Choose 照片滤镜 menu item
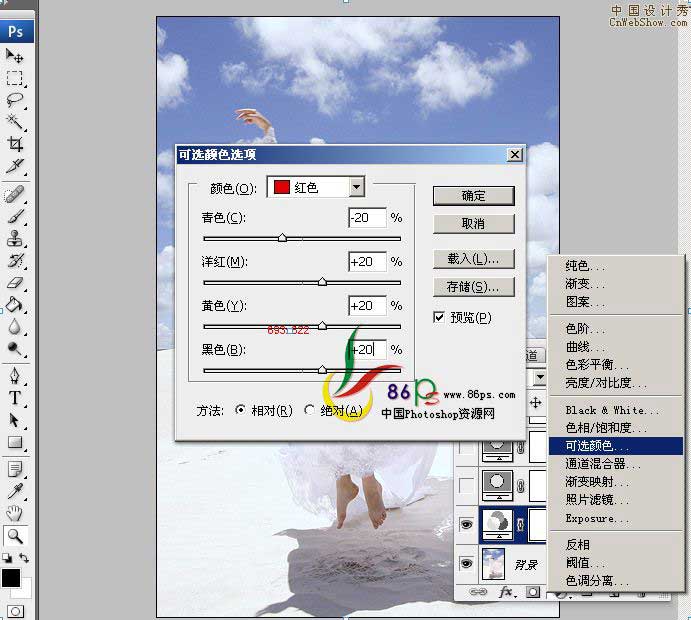The height and width of the screenshot is (620, 691). click(616, 500)
